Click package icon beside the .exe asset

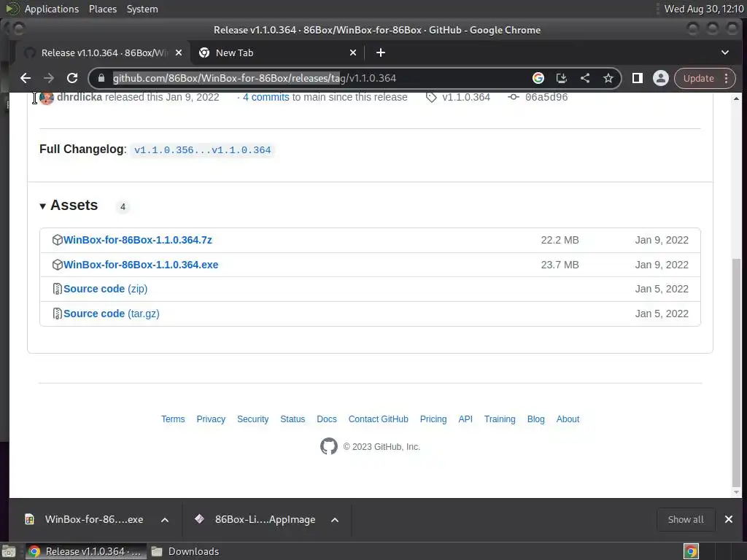(x=57, y=265)
